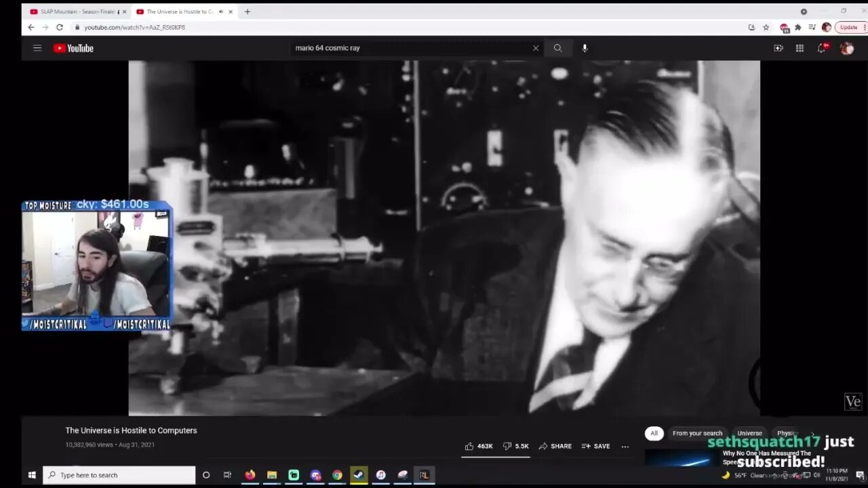868x488 pixels.
Task: Go back with Chrome's back arrow
Action: 31,27
